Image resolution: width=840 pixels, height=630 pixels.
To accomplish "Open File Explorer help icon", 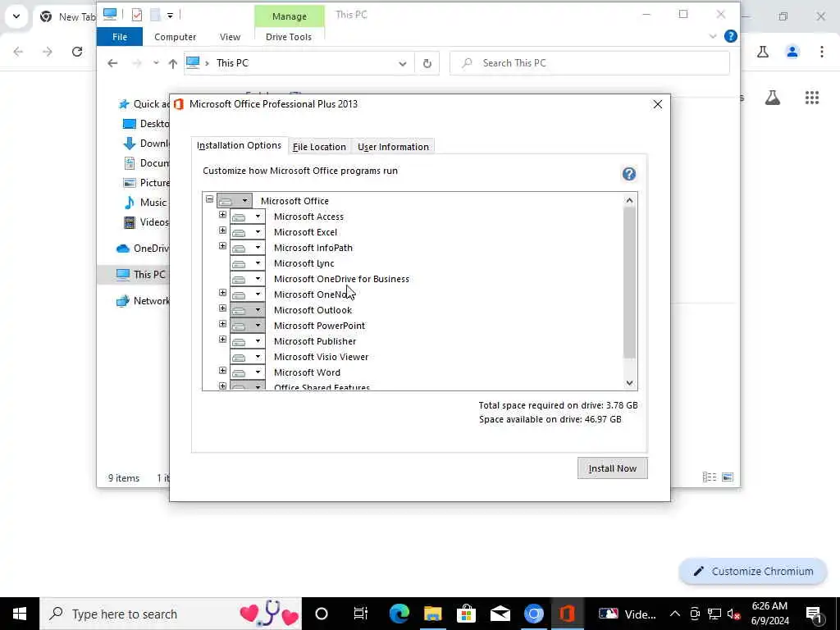I will (x=730, y=36).
